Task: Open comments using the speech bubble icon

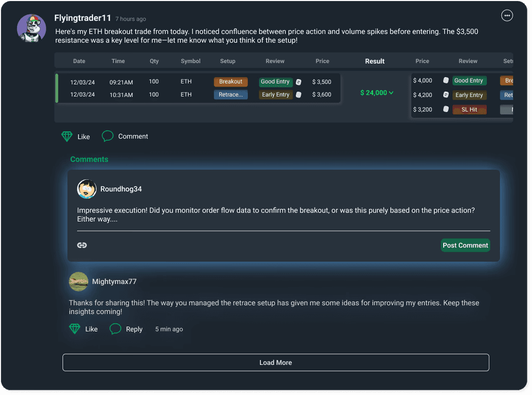Action: 108,136
